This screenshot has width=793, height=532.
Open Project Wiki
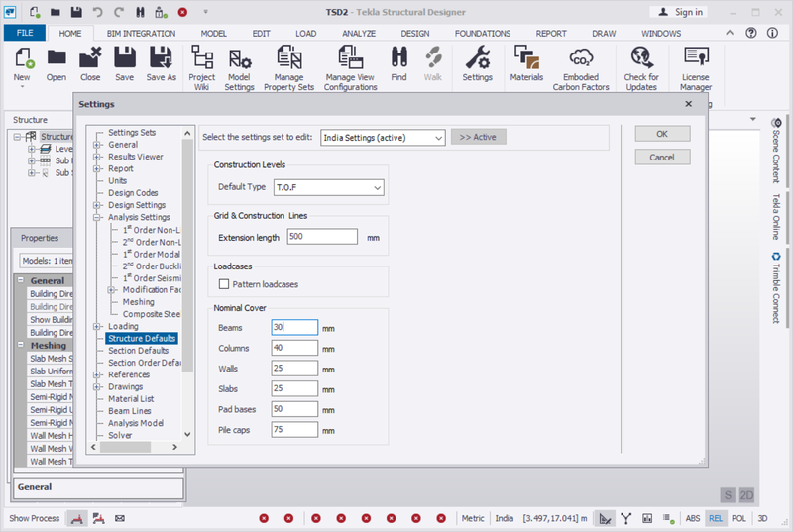point(202,68)
